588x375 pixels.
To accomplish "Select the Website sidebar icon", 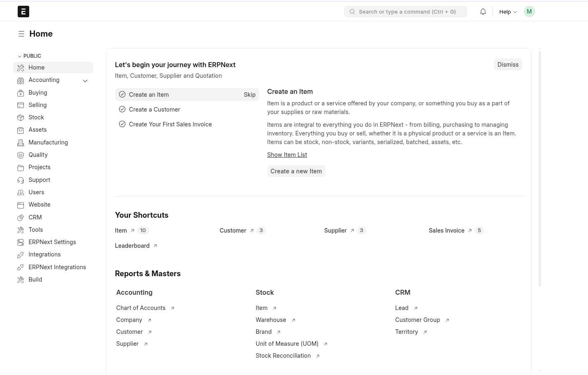I will click(21, 205).
